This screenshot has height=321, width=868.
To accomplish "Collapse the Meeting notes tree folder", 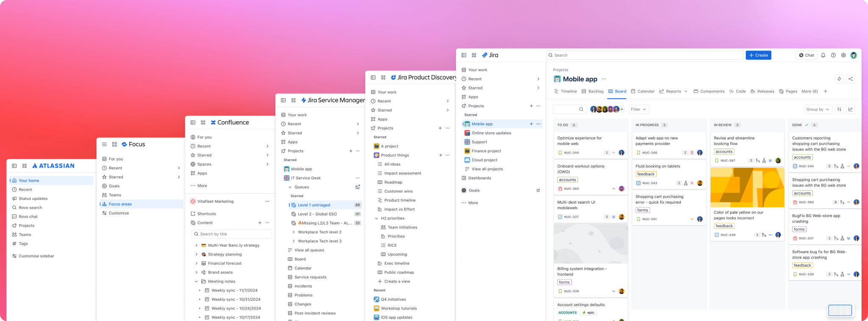I will pos(196,282).
